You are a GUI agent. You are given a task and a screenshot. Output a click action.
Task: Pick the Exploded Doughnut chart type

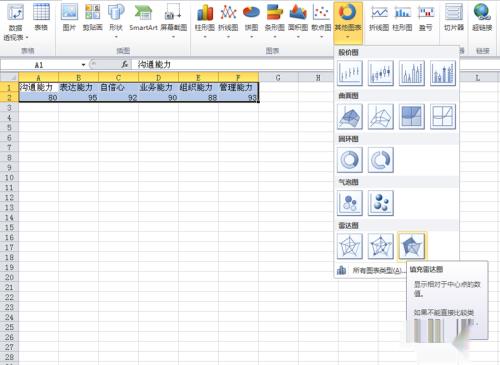coord(381,160)
